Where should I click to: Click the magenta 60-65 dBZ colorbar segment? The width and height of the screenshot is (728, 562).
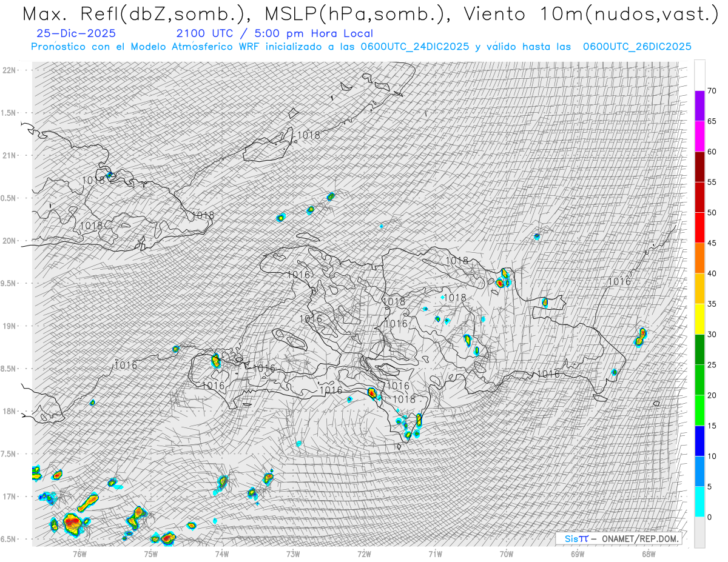point(699,136)
